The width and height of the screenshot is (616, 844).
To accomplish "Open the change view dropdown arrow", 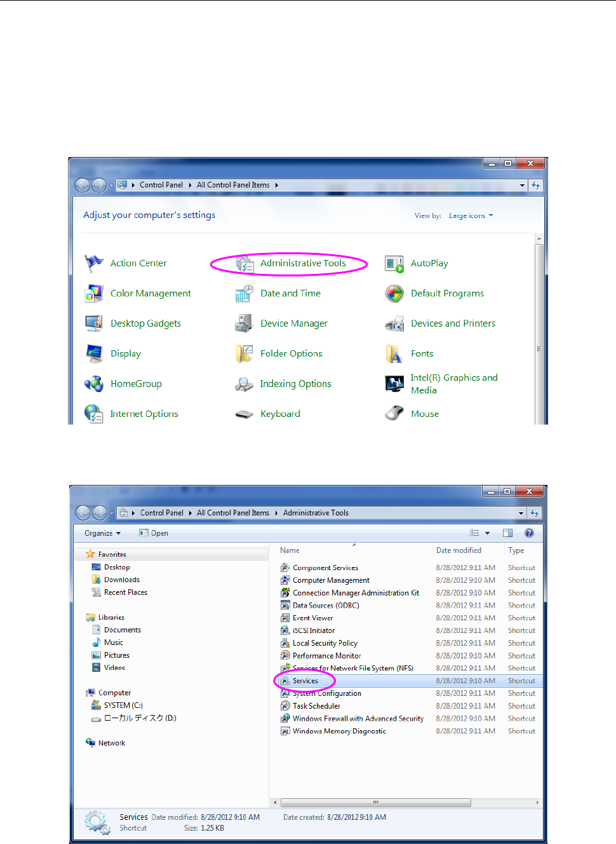I will point(488,533).
